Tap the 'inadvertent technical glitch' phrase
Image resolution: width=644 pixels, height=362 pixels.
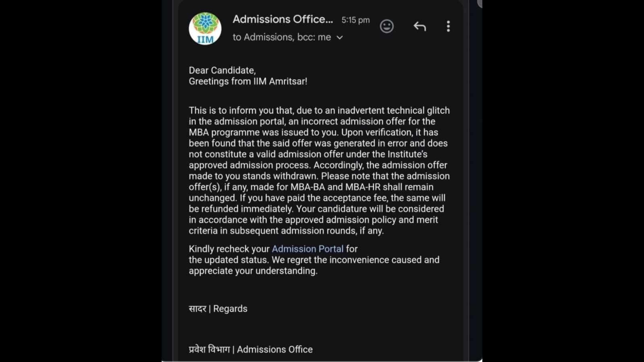(x=393, y=111)
